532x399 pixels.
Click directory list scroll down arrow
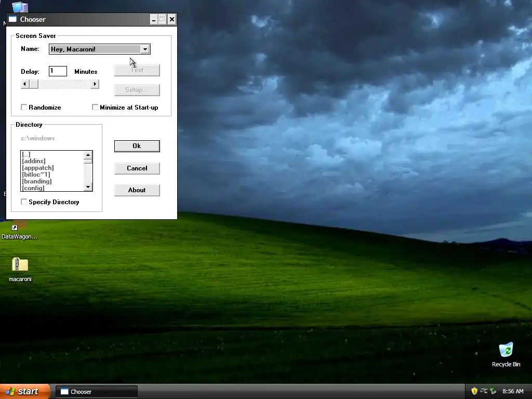coord(88,187)
